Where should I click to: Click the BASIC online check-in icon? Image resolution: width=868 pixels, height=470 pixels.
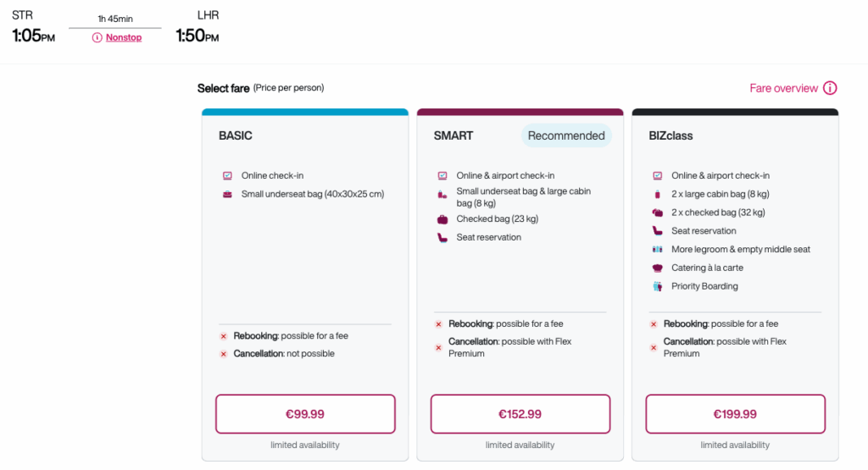(227, 176)
